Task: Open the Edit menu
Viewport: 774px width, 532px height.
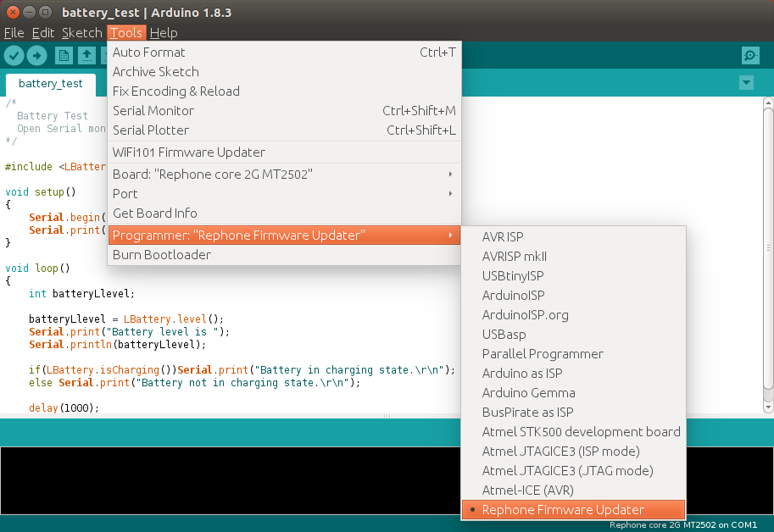Action: click(43, 32)
